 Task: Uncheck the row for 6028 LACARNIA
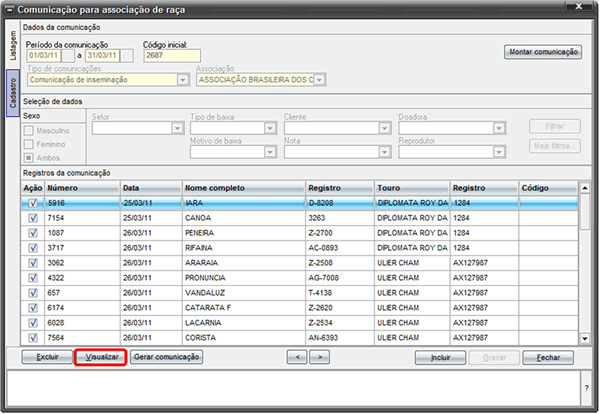pos(33,323)
